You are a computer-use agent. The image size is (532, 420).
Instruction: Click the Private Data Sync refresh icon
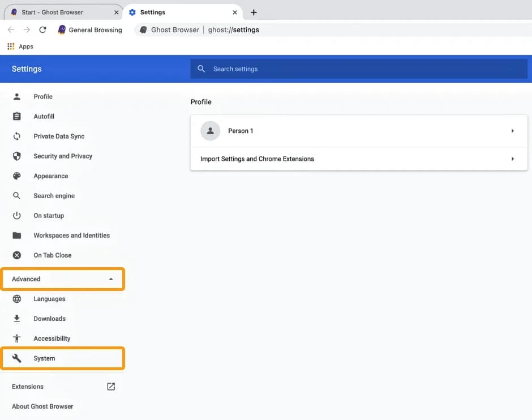17,136
